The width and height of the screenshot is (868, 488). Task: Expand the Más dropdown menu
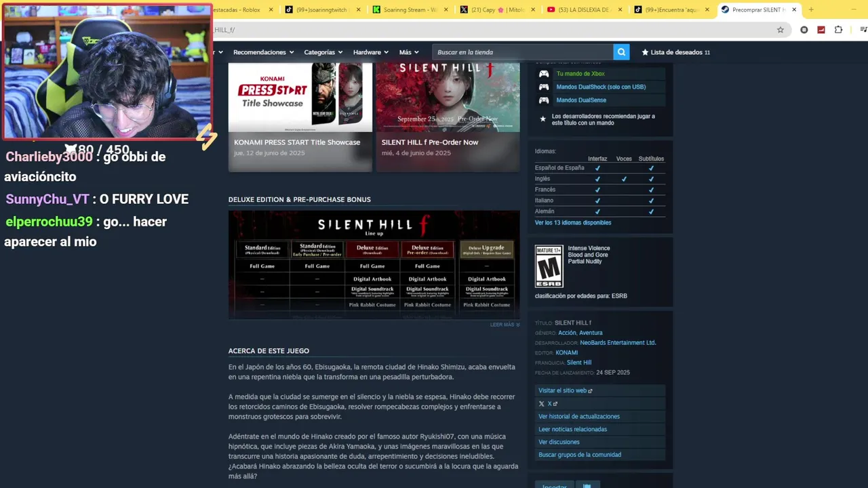(408, 52)
